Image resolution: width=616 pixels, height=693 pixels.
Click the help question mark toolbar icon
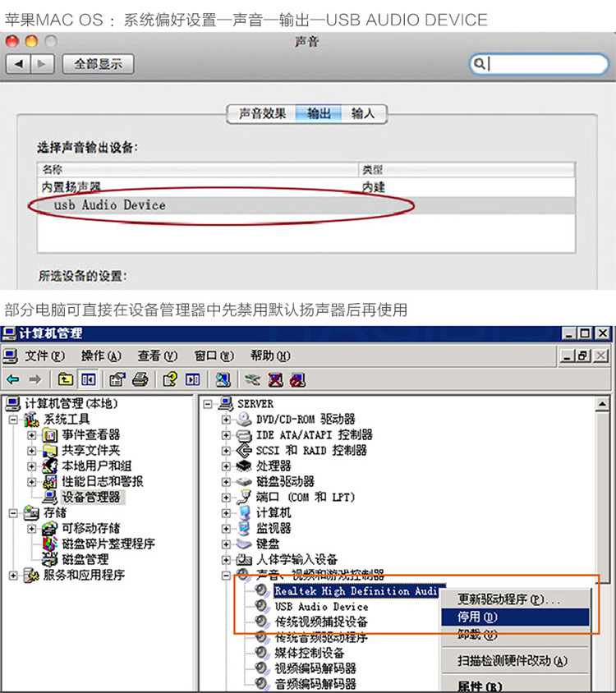click(170, 379)
